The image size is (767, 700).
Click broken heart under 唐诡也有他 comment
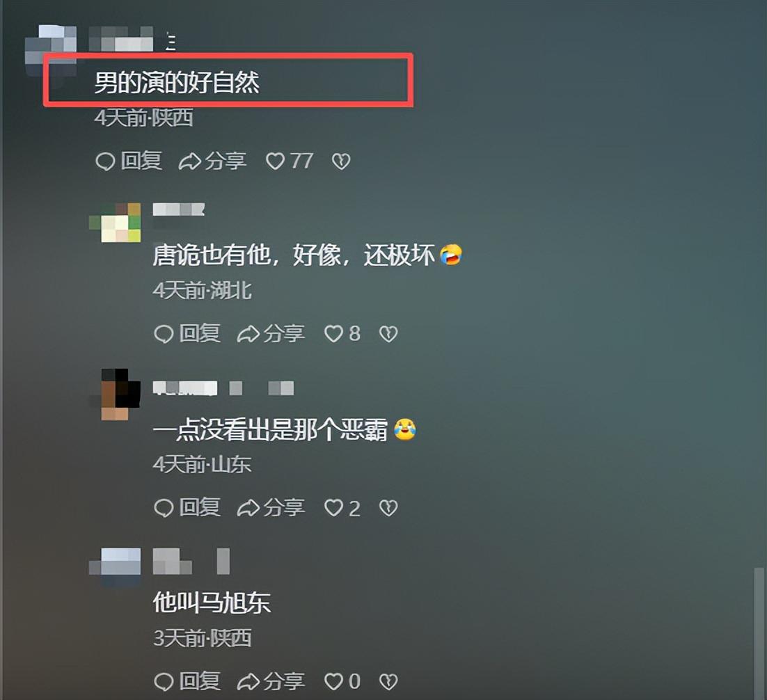388,334
